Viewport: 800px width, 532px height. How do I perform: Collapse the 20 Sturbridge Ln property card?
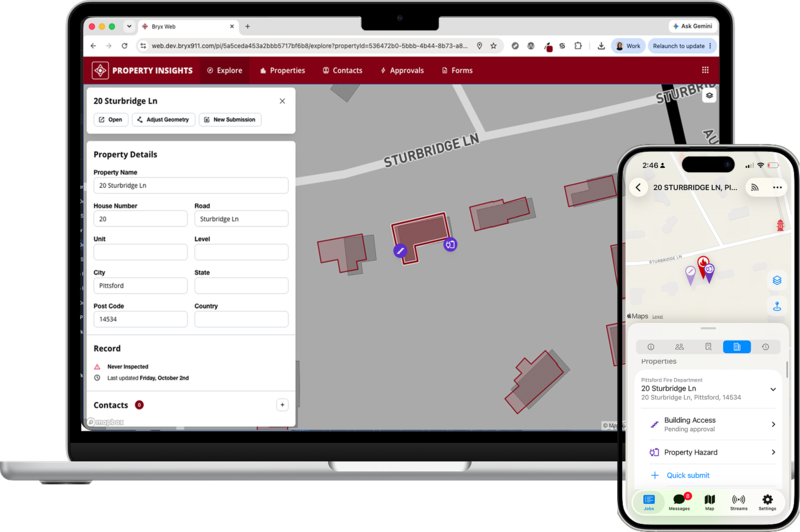point(773,389)
